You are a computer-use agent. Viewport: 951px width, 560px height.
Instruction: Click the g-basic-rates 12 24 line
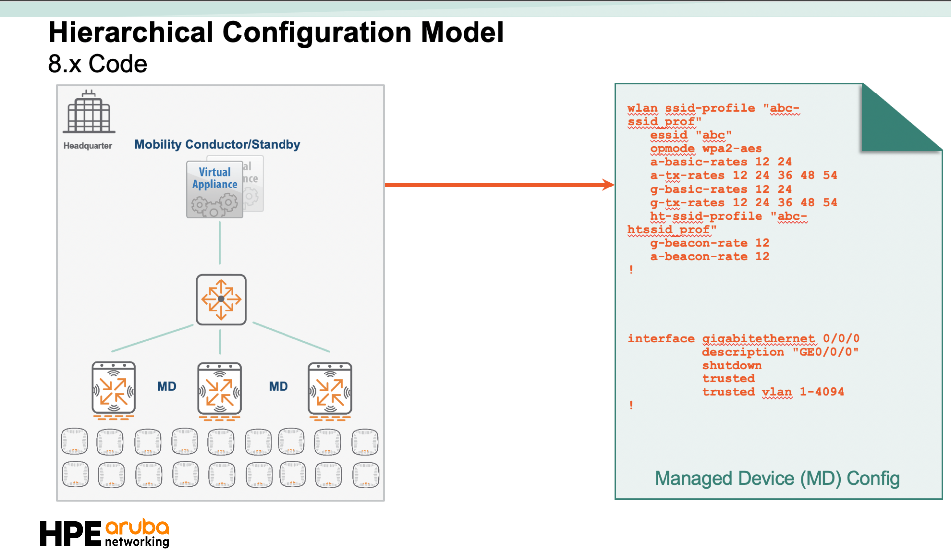(721, 189)
